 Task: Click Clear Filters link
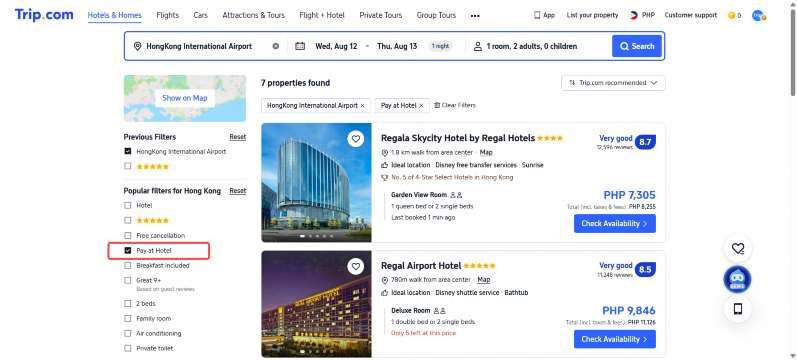pos(455,105)
